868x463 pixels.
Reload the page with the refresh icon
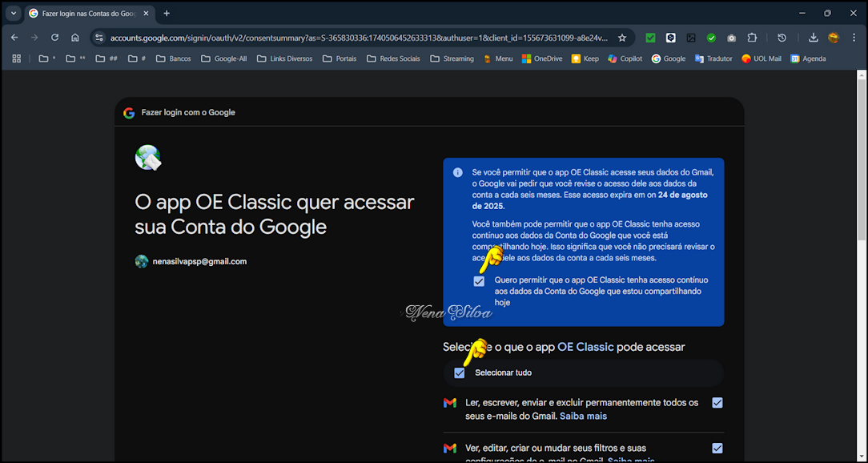point(54,38)
